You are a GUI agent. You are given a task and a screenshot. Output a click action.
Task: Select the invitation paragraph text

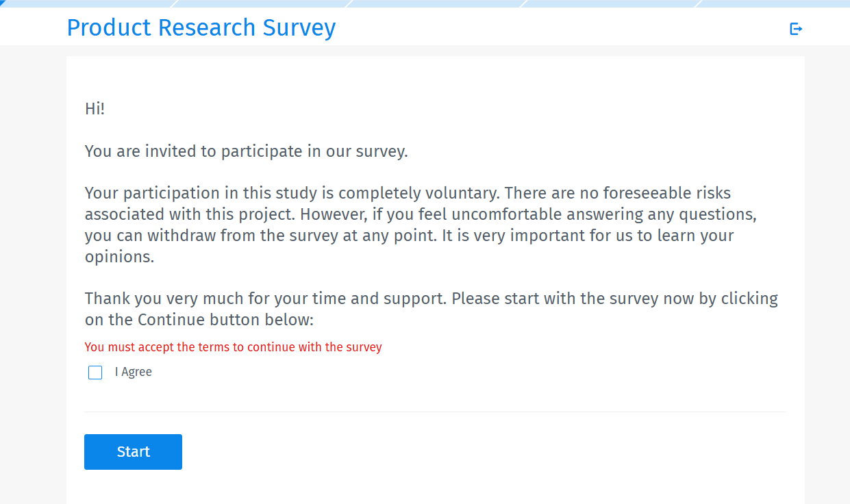[246, 151]
